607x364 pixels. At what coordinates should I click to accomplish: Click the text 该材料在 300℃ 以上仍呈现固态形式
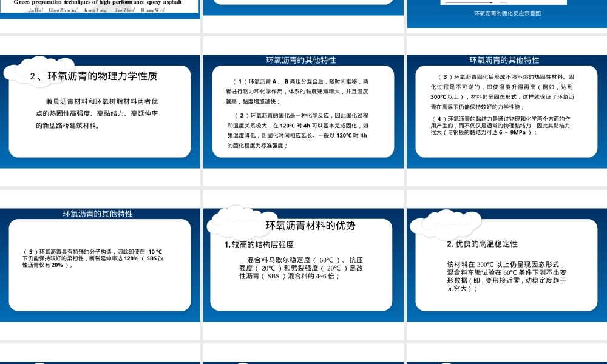click(506, 264)
